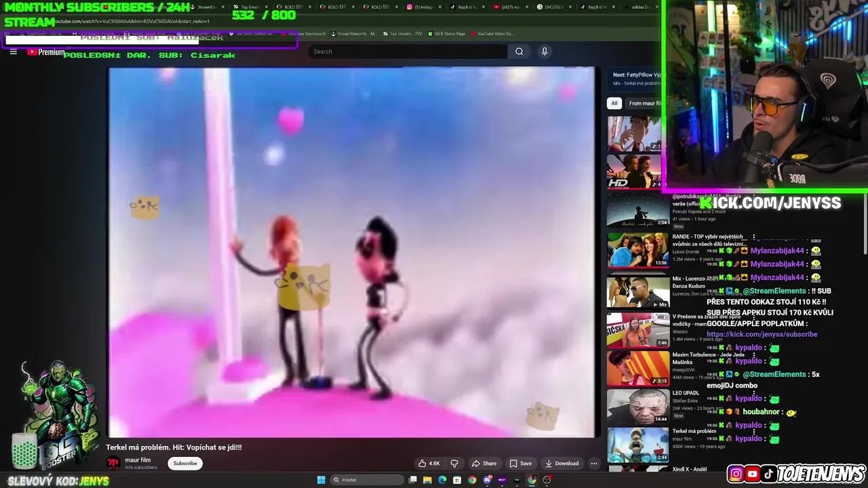The height and width of the screenshot is (488, 868).
Task: Open the Streamer Dashboard bookmark
Action: coord(303,34)
